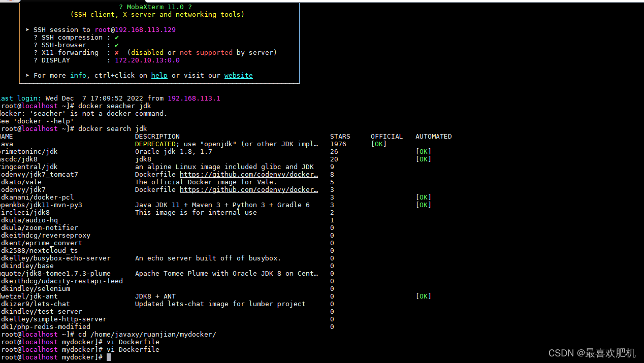Viewport: 644px width, 363px height.
Task: Click the dkent/eprime_convert image name
Action: (x=41, y=243)
